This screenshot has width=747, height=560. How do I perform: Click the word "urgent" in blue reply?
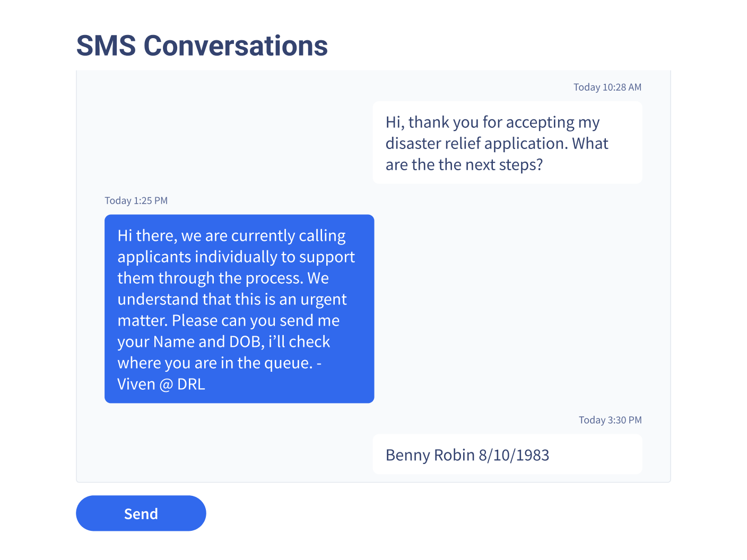click(x=323, y=299)
